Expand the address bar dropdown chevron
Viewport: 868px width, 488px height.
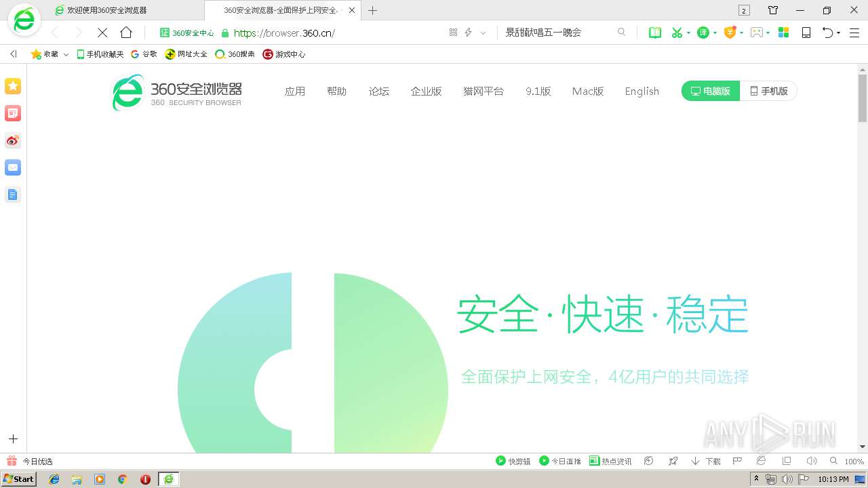484,33
